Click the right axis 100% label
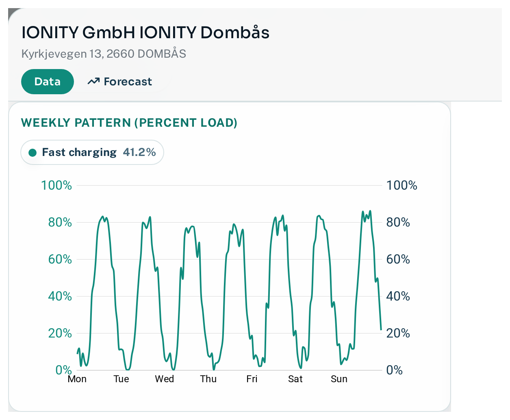 402,186
